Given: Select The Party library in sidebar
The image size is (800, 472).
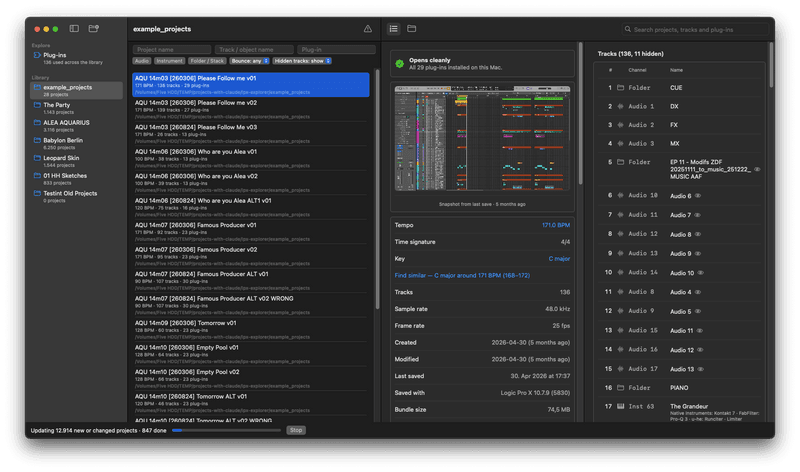Looking at the screenshot, I should coord(77,108).
